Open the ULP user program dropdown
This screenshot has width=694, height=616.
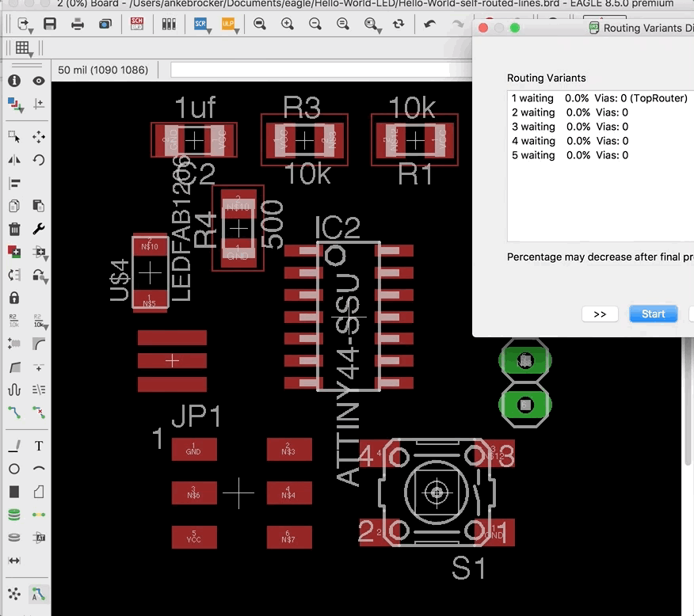[229, 24]
